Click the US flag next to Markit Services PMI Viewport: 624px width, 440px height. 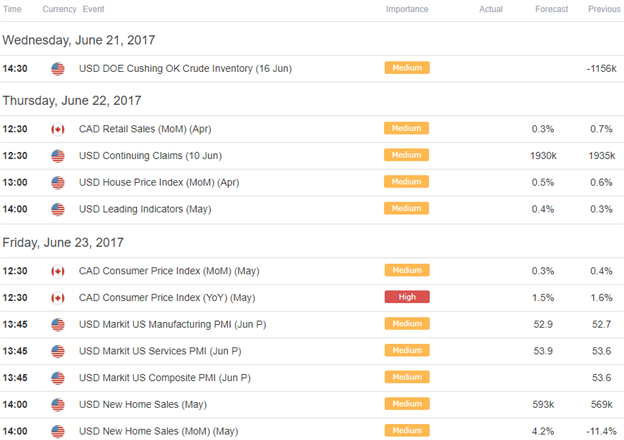pyautogui.click(x=58, y=351)
